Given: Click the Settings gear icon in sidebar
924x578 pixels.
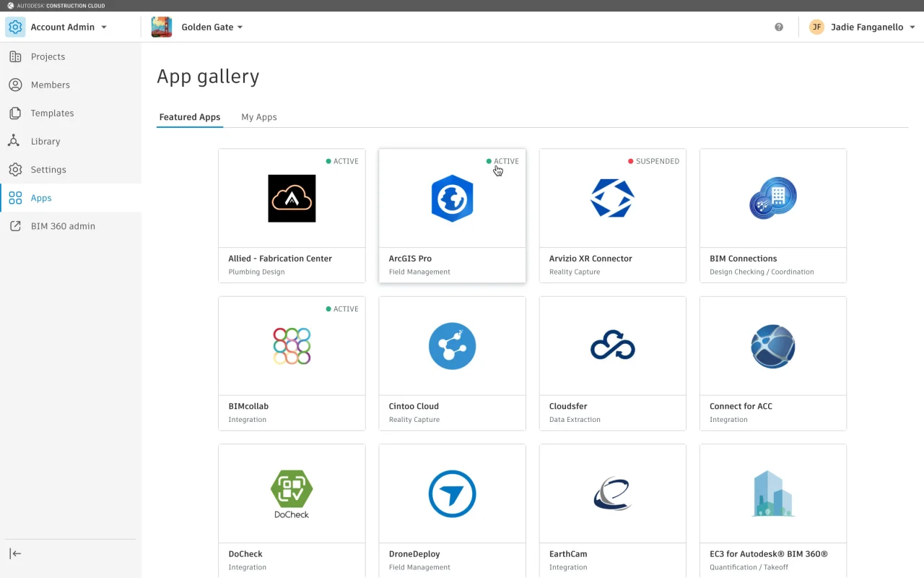Looking at the screenshot, I should pyautogui.click(x=15, y=170).
